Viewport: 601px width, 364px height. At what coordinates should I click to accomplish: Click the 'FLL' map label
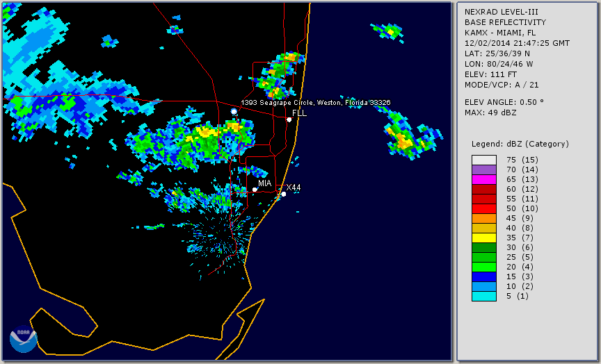(x=299, y=113)
